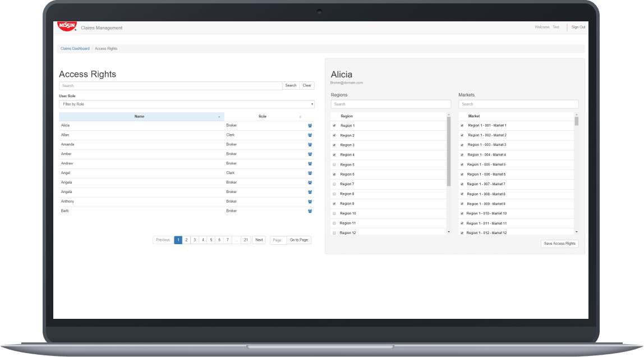Click the group icon for Andrew
This screenshot has height=357, width=644.
click(x=309, y=163)
